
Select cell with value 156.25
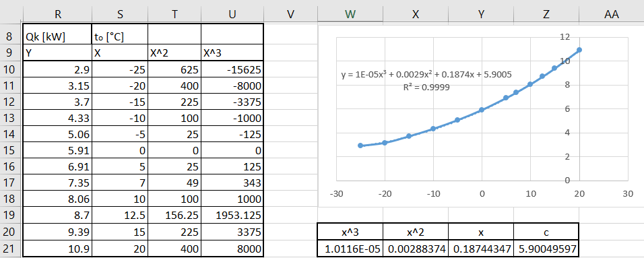(174, 216)
